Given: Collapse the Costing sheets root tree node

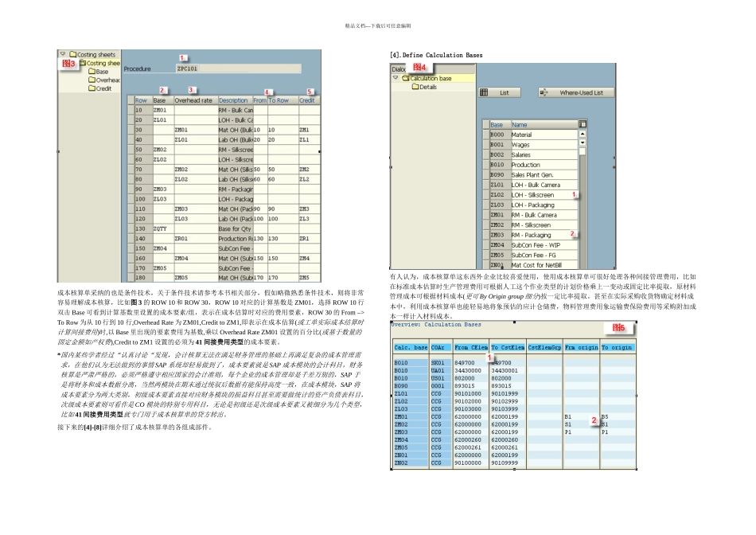Looking at the screenshot, I should click(x=63, y=53).
